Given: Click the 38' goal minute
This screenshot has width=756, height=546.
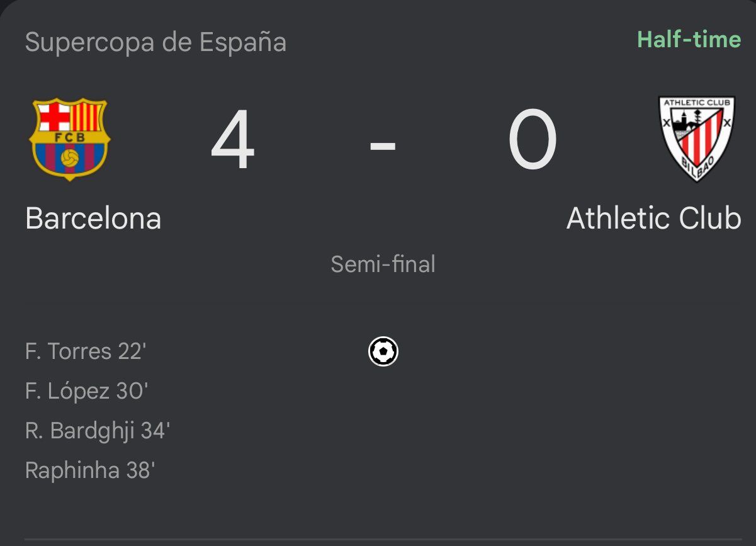Looking at the screenshot, I should (x=140, y=470).
